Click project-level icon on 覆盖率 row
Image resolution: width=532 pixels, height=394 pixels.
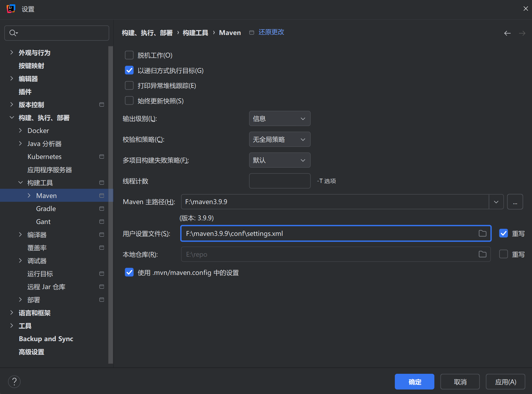(102, 248)
